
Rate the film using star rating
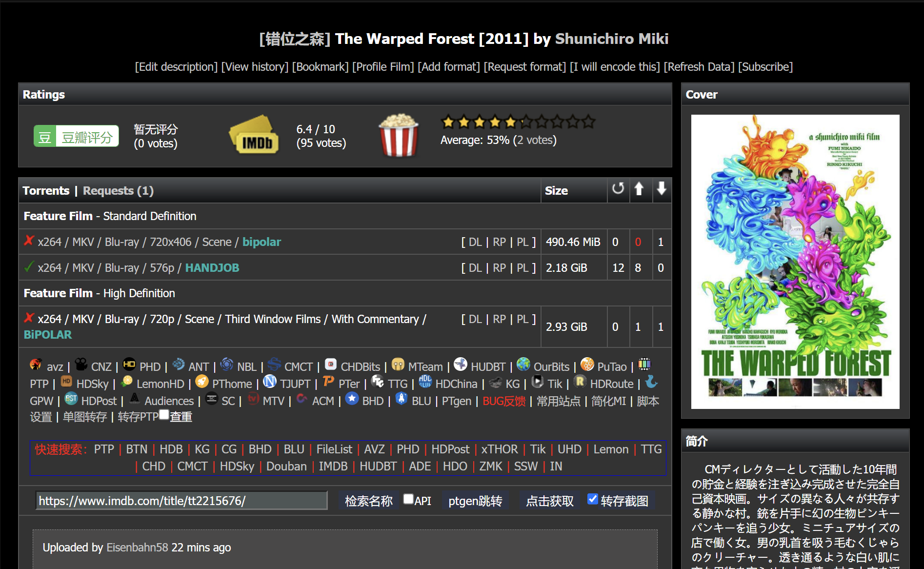(x=518, y=122)
